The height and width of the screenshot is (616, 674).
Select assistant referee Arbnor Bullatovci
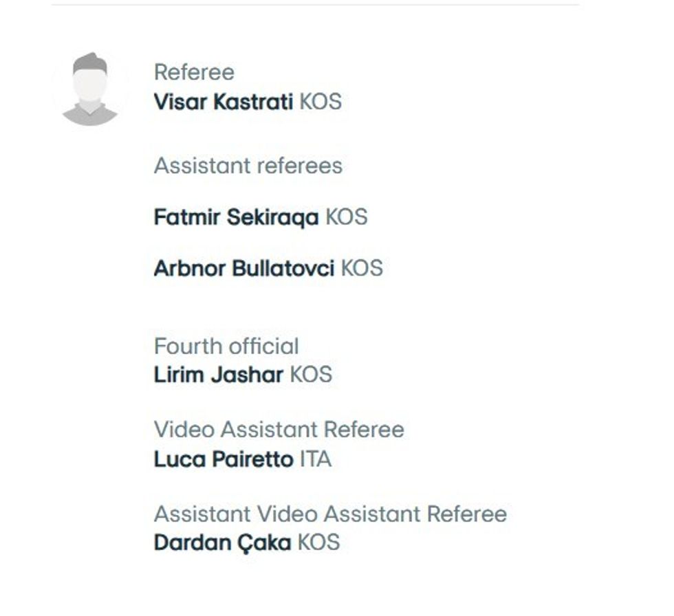tap(243, 268)
